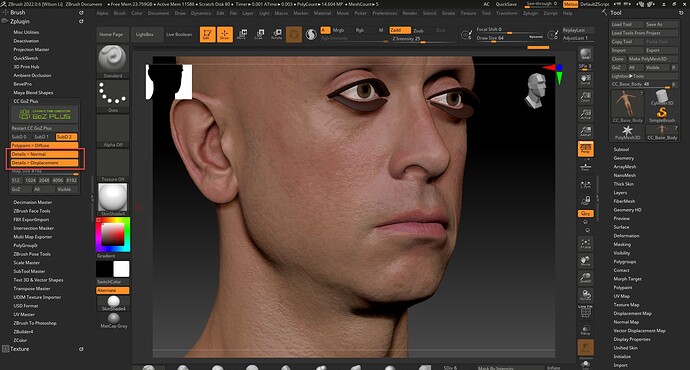Click the Actual size icon
690x370 pixels.
(585, 114)
